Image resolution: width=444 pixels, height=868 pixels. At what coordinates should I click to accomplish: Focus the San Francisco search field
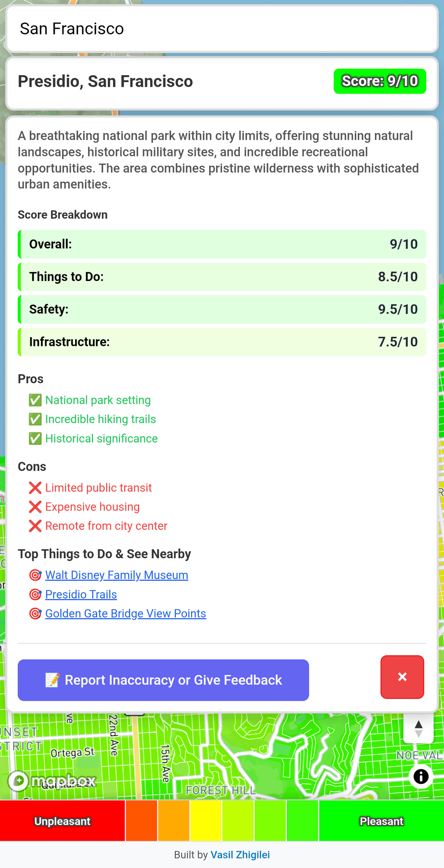coord(222,29)
